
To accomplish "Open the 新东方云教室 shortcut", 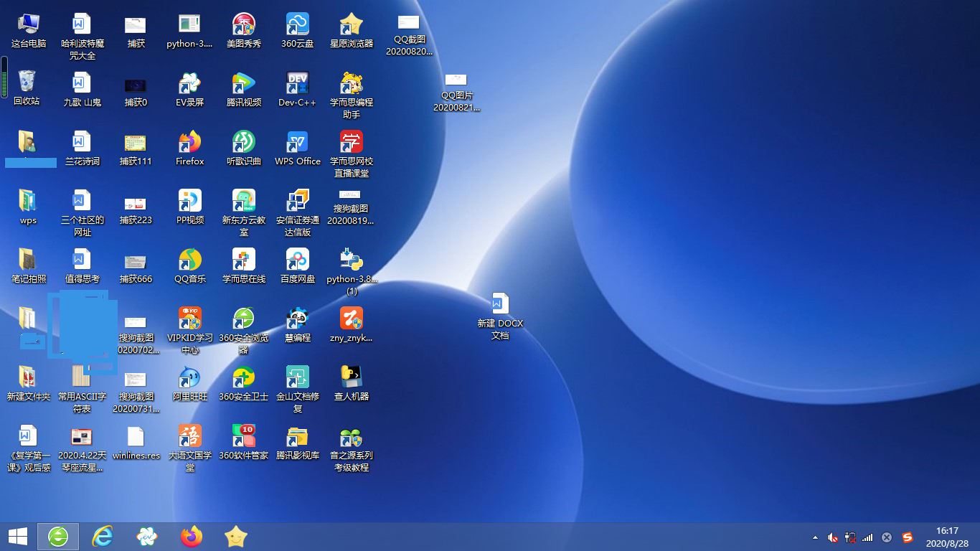I will click(244, 213).
